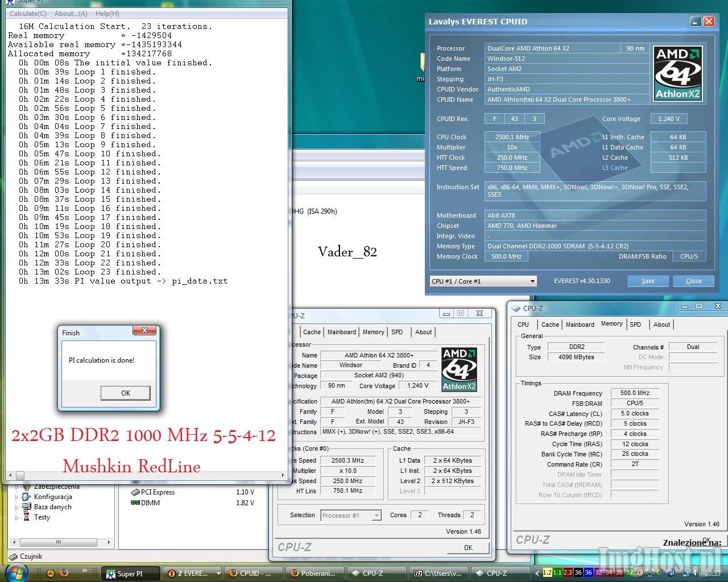Click the DRAM Frequency 500.0 MHz value
Image resolution: width=728 pixels, height=582 pixels.
tap(635, 393)
